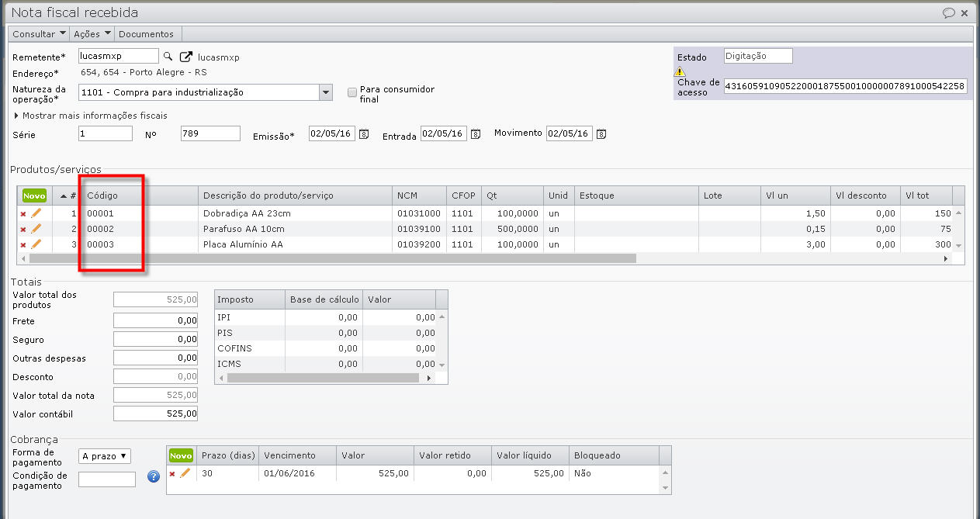980x519 pixels.
Task: Enable the Para consumidor final checkbox
Action: 352,92
